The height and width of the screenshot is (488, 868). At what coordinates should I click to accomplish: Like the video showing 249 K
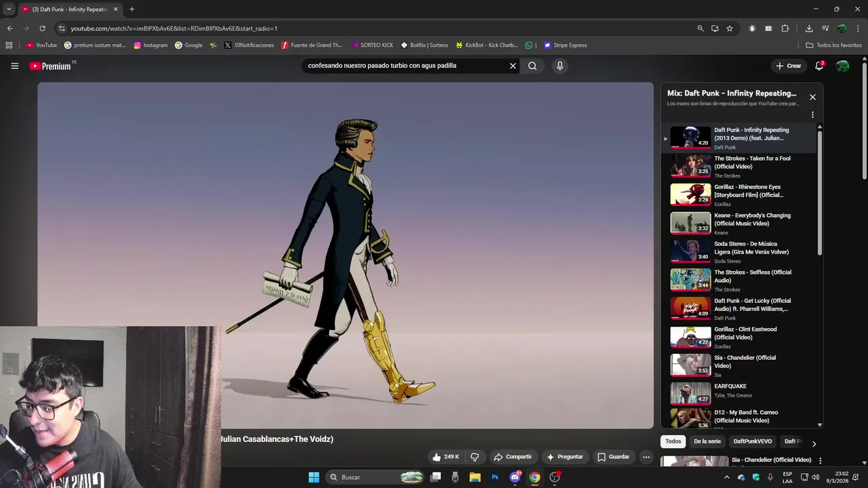pos(446,457)
